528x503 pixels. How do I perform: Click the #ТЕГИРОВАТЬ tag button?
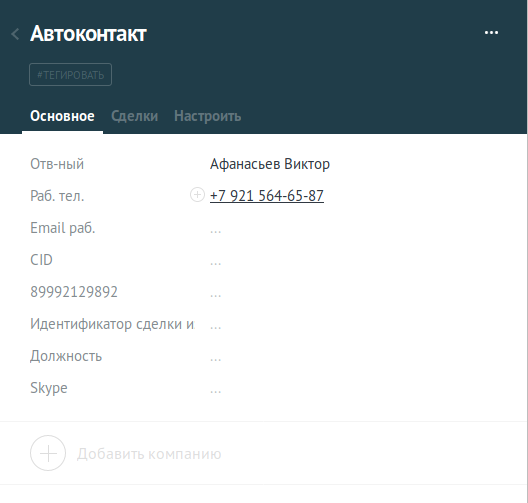click(x=70, y=74)
